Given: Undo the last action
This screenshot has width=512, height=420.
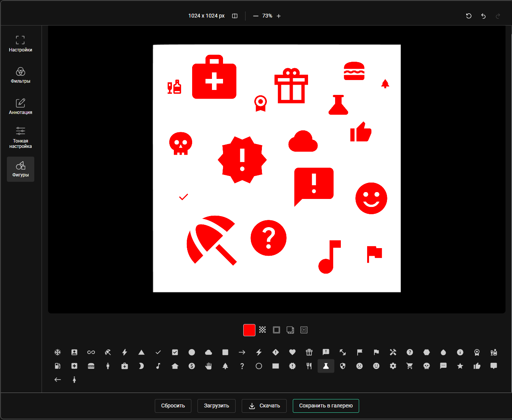Looking at the screenshot, I should coord(483,16).
